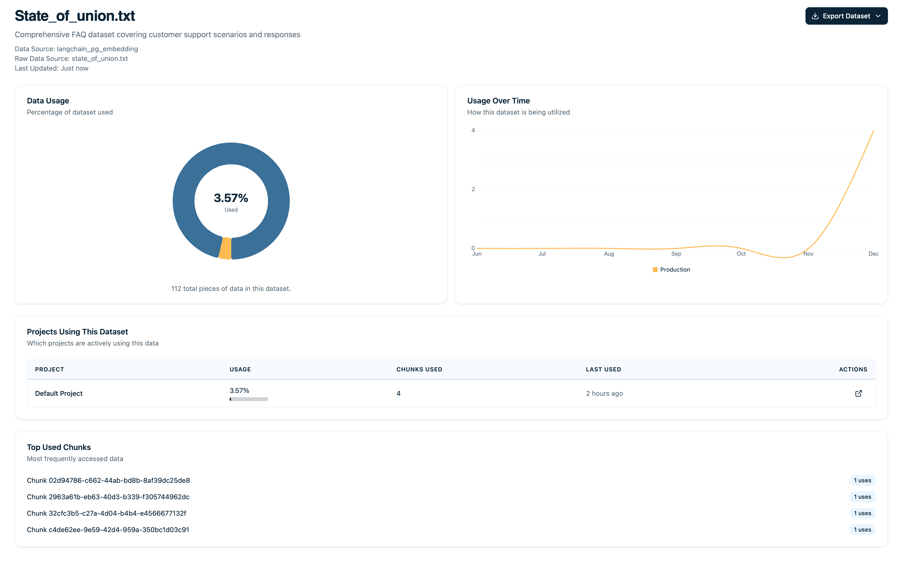Sort by CHUNKS USED column header

[x=419, y=369]
